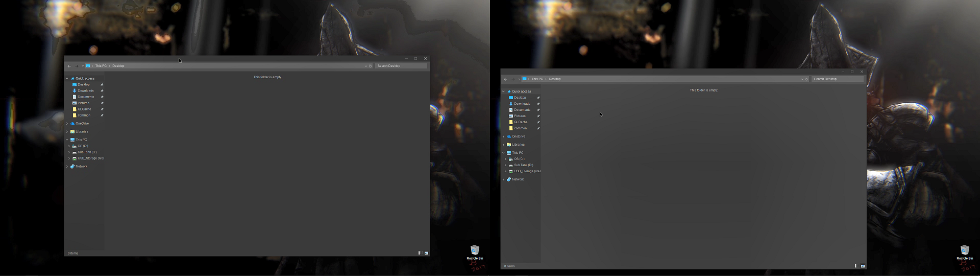Screen dimensions: 980x276
Task: Switch right-monitor Explorer to large icons view
Action: [x=863, y=266]
